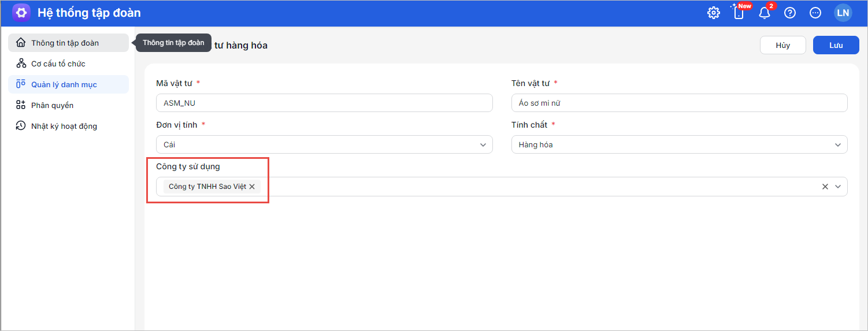The height and width of the screenshot is (331, 868).
Task: Select Quản lý danh mục menu
Action: [x=64, y=84]
